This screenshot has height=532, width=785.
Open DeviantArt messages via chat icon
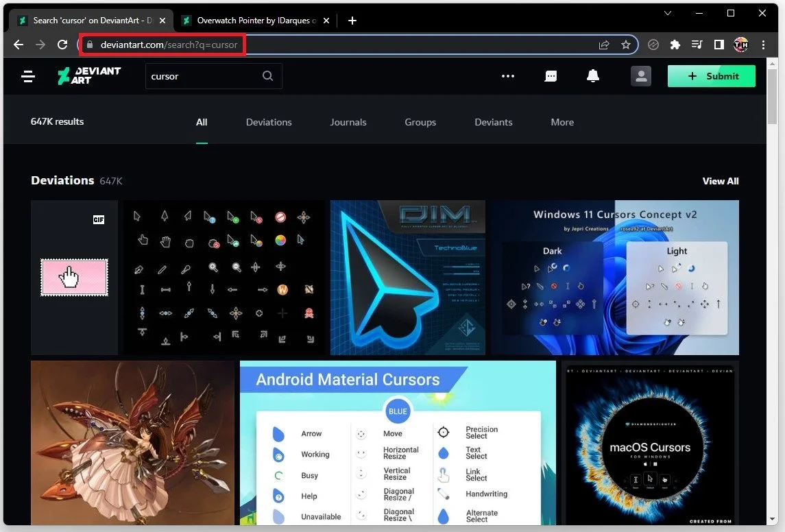click(x=551, y=76)
